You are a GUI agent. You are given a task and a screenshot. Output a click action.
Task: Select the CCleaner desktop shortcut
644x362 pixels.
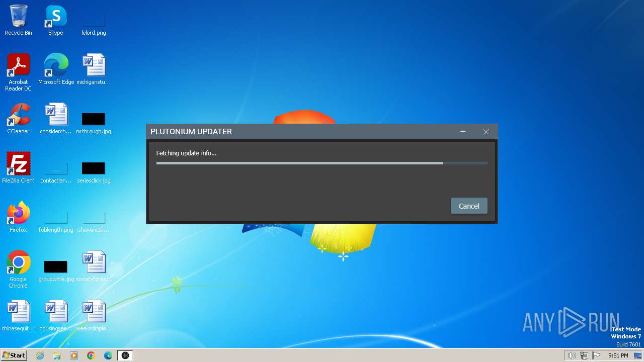coord(18,119)
